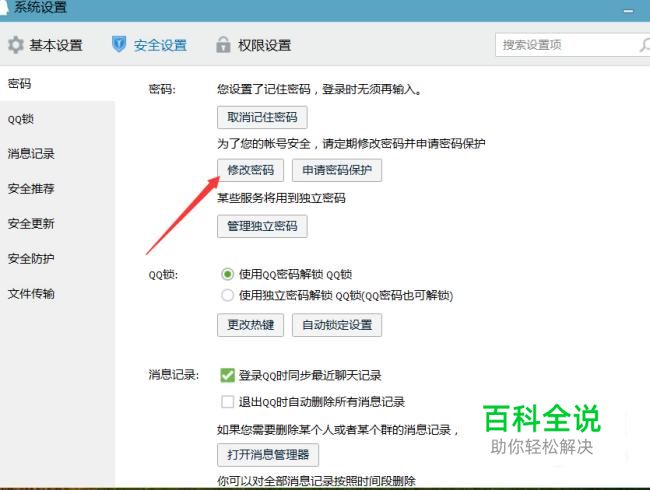Click the 申请密码保护 button
650x490 pixels.
click(x=337, y=170)
